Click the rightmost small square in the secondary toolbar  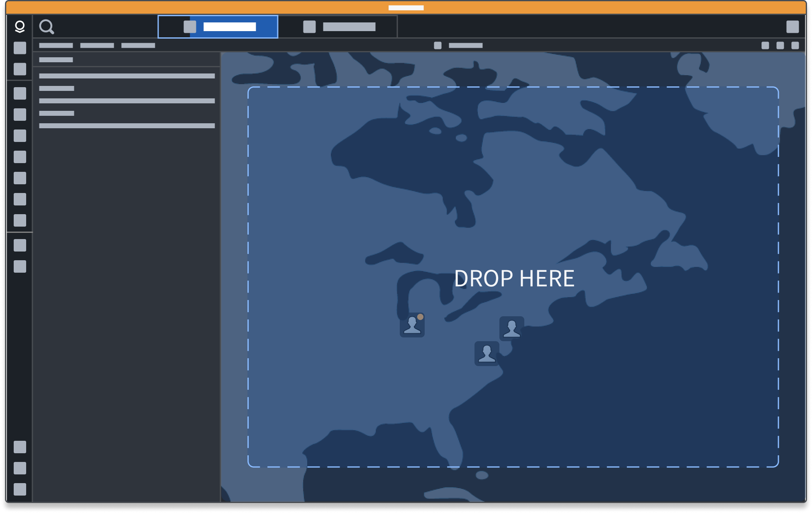click(795, 46)
